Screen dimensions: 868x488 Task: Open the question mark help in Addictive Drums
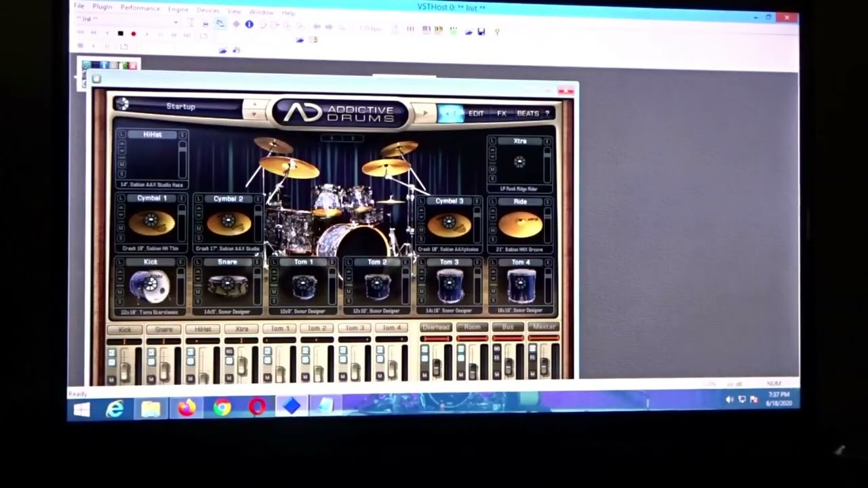coord(547,113)
